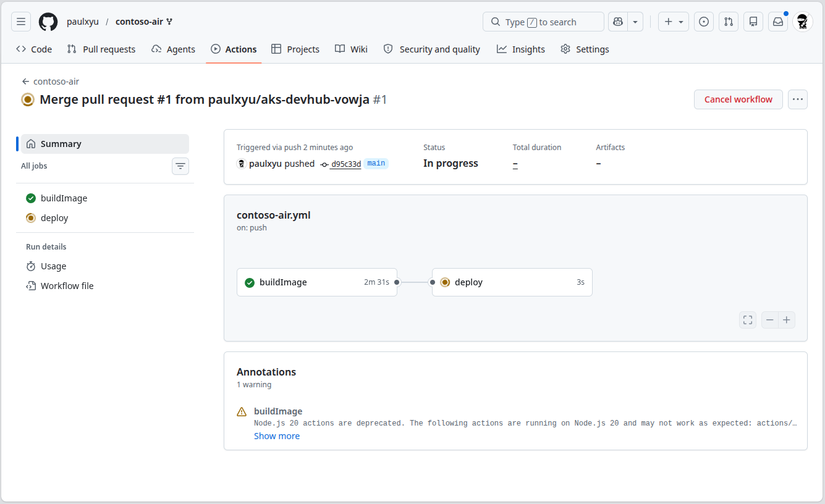
Task: Select Summary in the sidebar
Action: click(x=105, y=144)
